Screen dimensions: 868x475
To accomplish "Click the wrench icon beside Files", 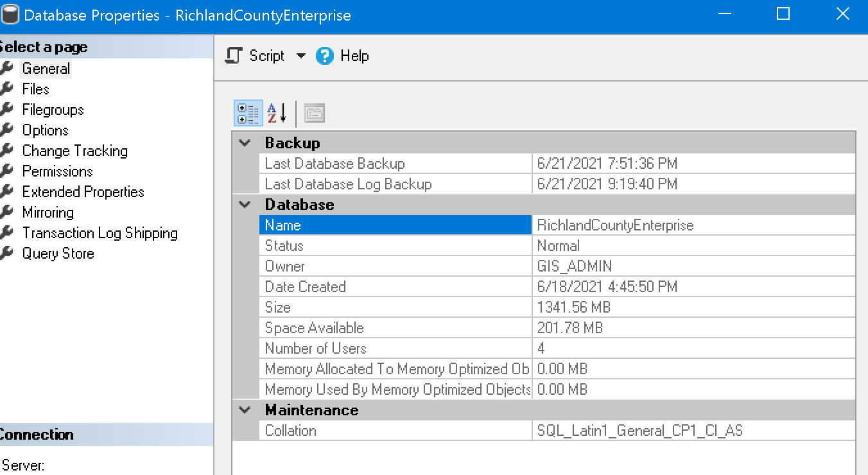I will 6,89.
